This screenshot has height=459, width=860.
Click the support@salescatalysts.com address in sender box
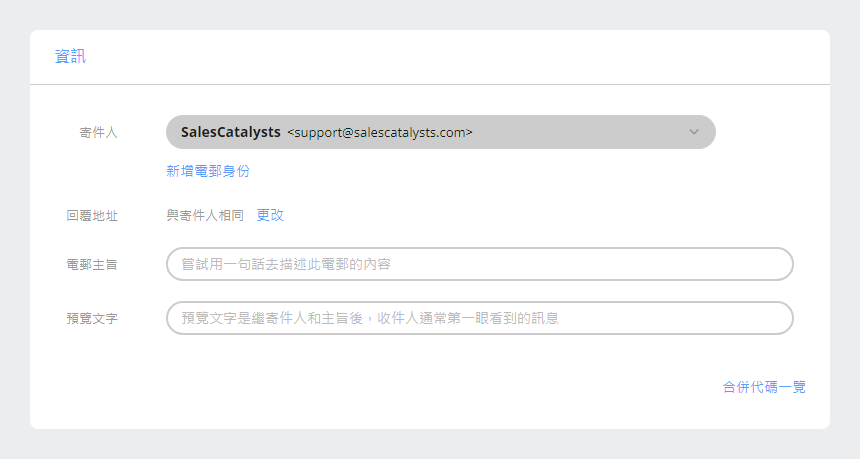(x=380, y=132)
